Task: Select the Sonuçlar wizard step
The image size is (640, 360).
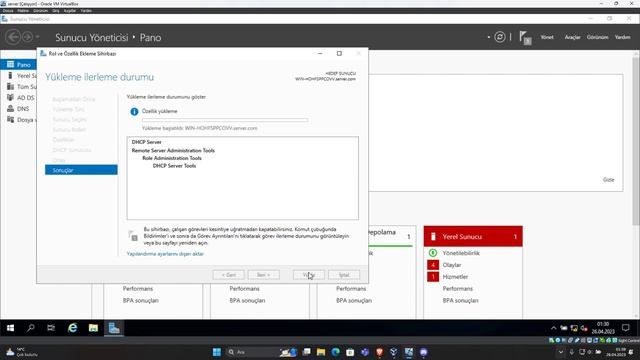Action: coord(81,170)
